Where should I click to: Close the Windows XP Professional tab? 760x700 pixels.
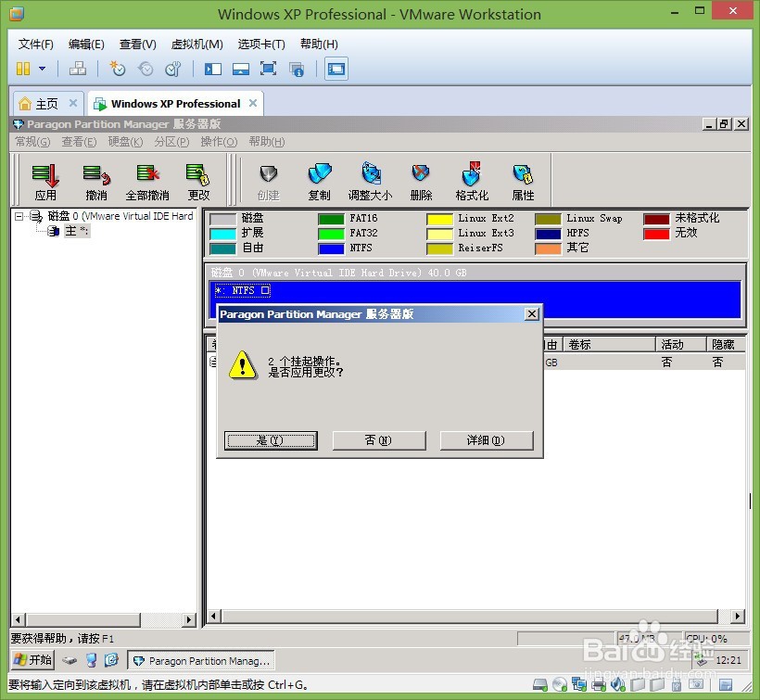(253, 103)
